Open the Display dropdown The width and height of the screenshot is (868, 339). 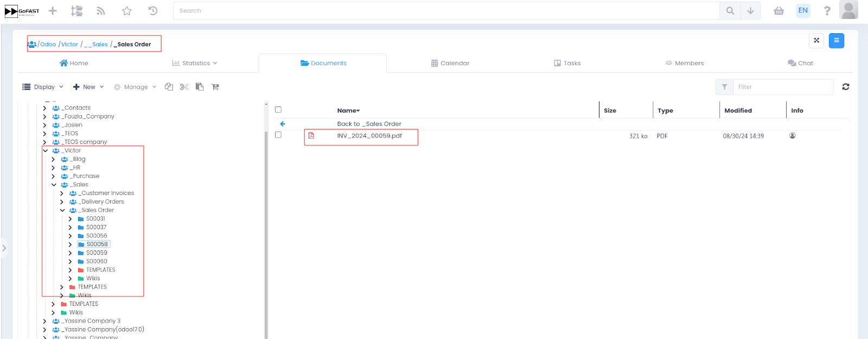coord(43,87)
